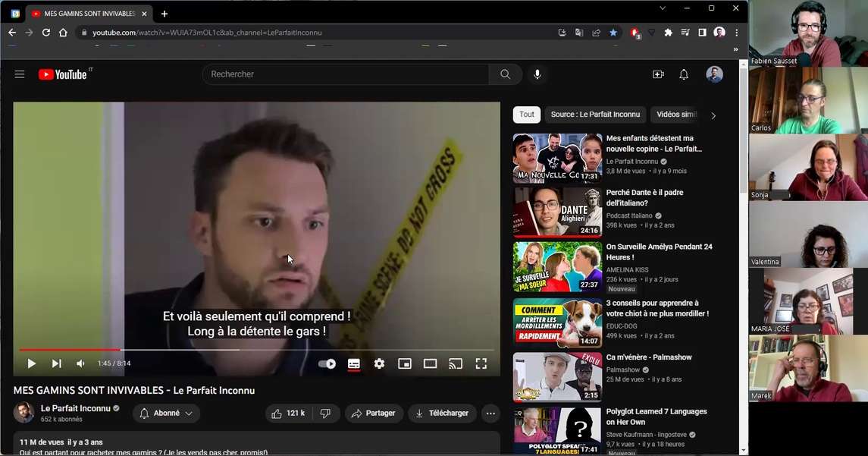The width and height of the screenshot is (868, 456).
Task: Open the On Surveille Amélya Pendant 24 Heures video
Action: click(660, 252)
